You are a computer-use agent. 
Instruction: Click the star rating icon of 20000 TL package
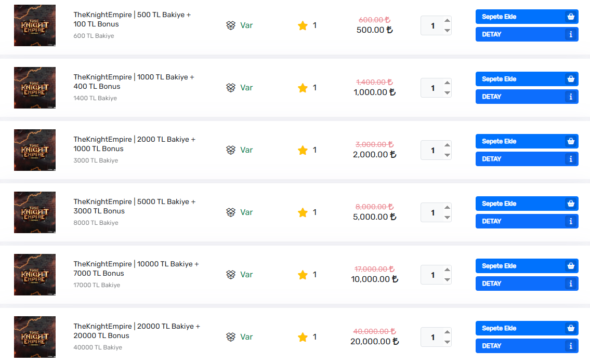[x=303, y=338]
